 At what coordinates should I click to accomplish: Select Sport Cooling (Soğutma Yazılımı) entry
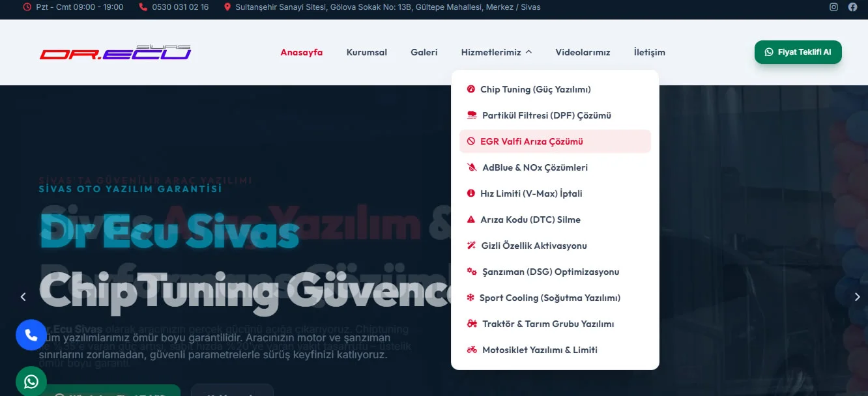coord(555,298)
